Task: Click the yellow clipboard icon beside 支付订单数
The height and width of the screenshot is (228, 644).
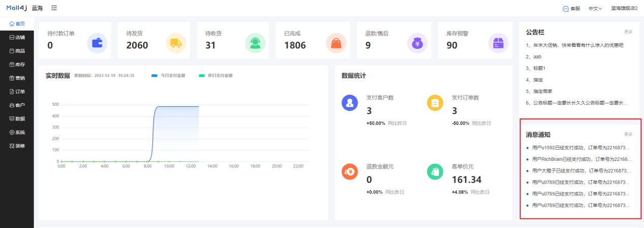Action: pos(435,103)
